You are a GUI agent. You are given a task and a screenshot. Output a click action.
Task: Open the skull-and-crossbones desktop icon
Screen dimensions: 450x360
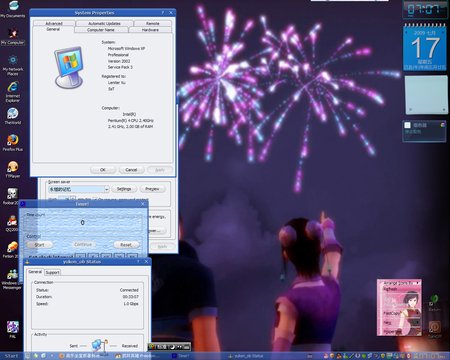coord(12,196)
